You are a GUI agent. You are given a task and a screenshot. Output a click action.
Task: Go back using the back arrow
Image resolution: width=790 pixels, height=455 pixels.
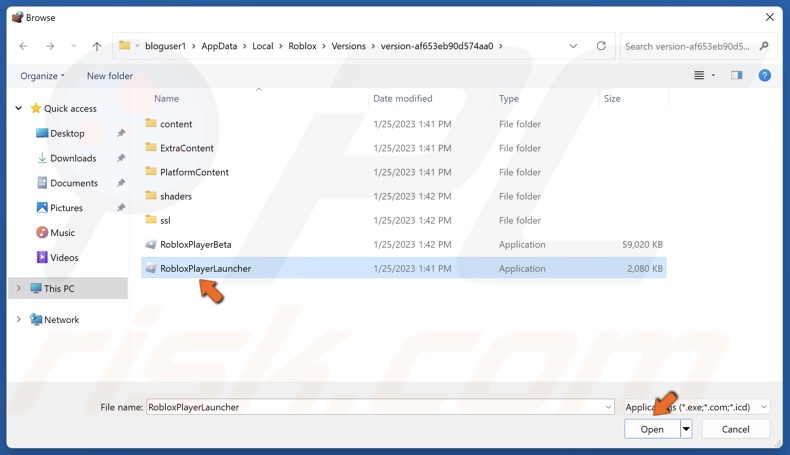tap(23, 46)
